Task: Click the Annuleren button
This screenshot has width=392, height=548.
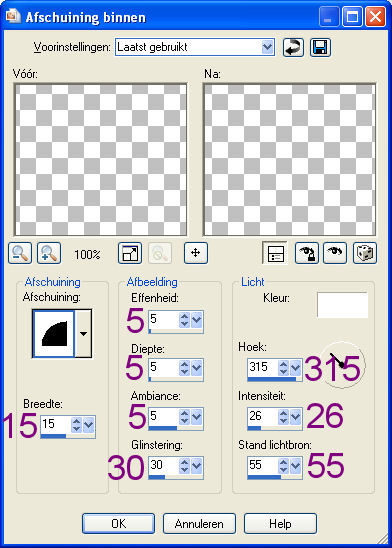Action: click(x=199, y=523)
